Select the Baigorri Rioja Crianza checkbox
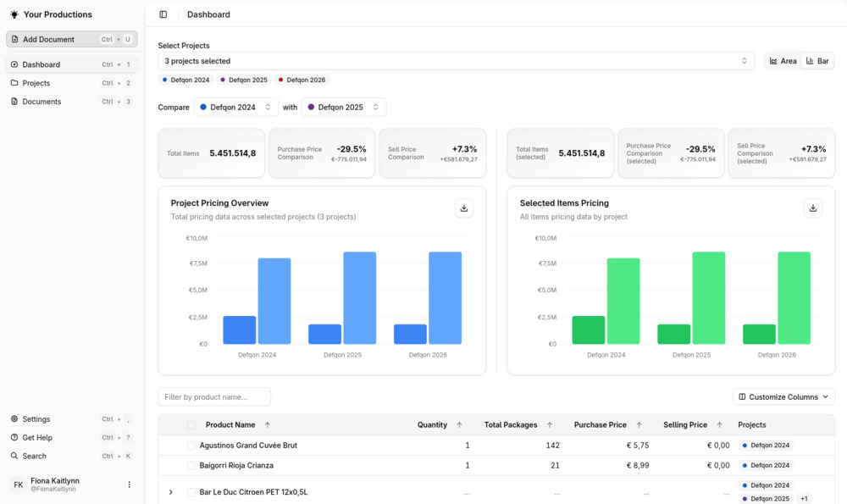The height and width of the screenshot is (504, 847). tap(191, 466)
